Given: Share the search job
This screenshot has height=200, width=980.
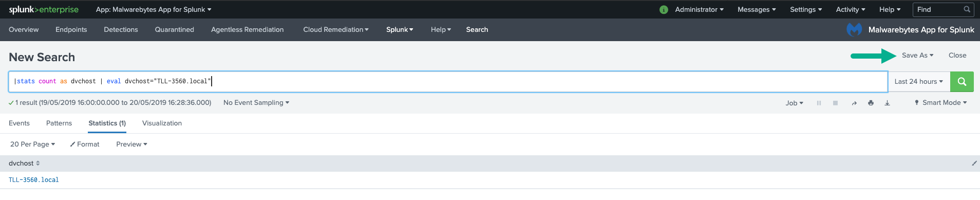Looking at the screenshot, I should [854, 103].
